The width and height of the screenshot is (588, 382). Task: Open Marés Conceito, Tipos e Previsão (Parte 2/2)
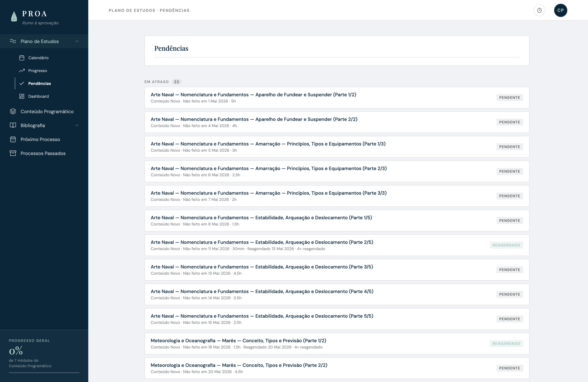pos(337,368)
